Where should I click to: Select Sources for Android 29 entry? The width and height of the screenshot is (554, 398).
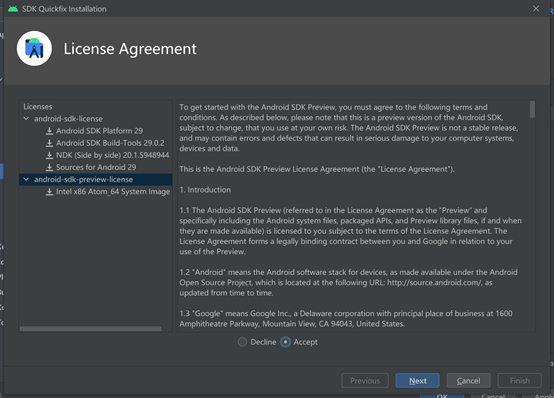pyautogui.click(x=96, y=167)
